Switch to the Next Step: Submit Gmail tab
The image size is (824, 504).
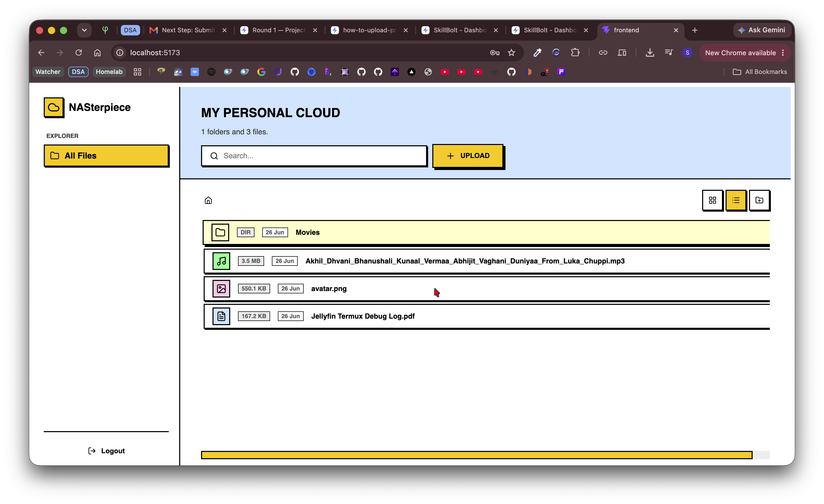188,30
